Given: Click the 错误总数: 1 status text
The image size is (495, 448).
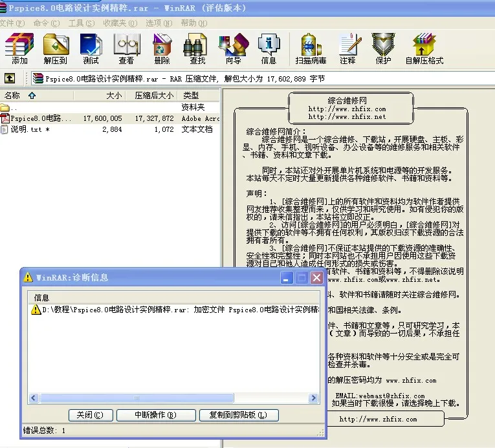Looking at the screenshot, I should coord(44,431).
